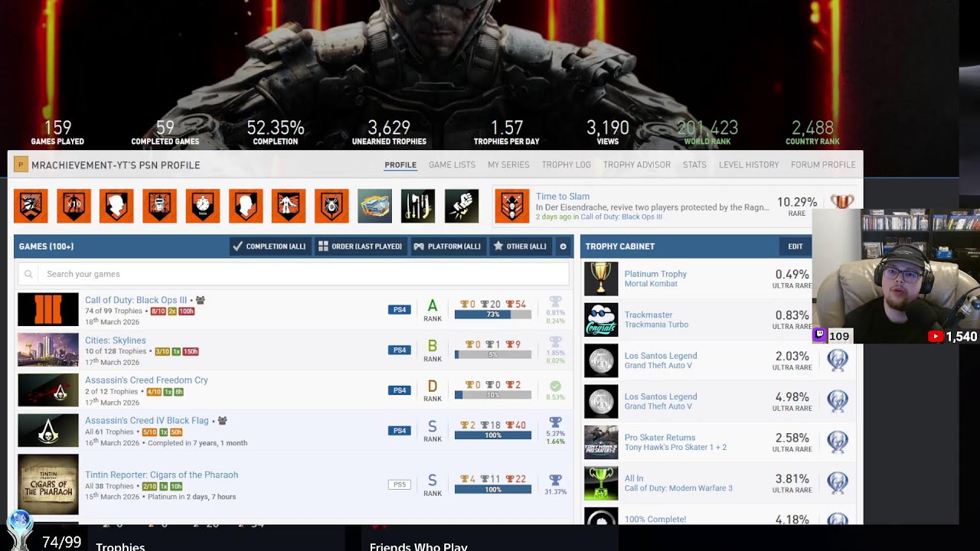Open the x10 trophy icon
The image size is (980, 551).
pos(73,206)
